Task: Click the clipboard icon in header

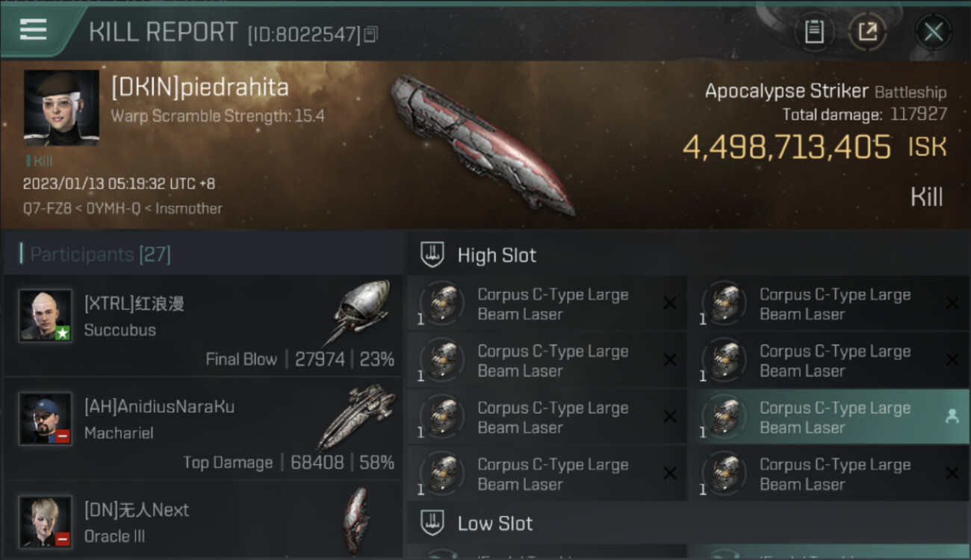Action: click(x=813, y=31)
